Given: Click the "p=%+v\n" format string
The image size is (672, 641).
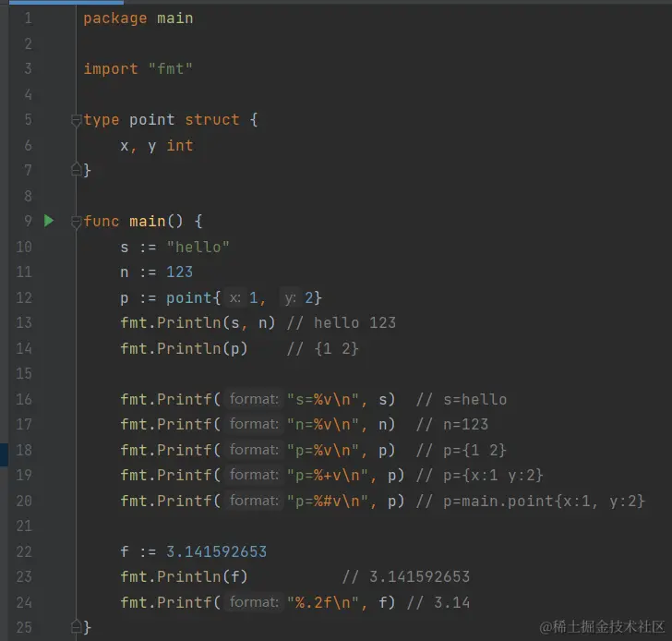Looking at the screenshot, I should [328, 475].
